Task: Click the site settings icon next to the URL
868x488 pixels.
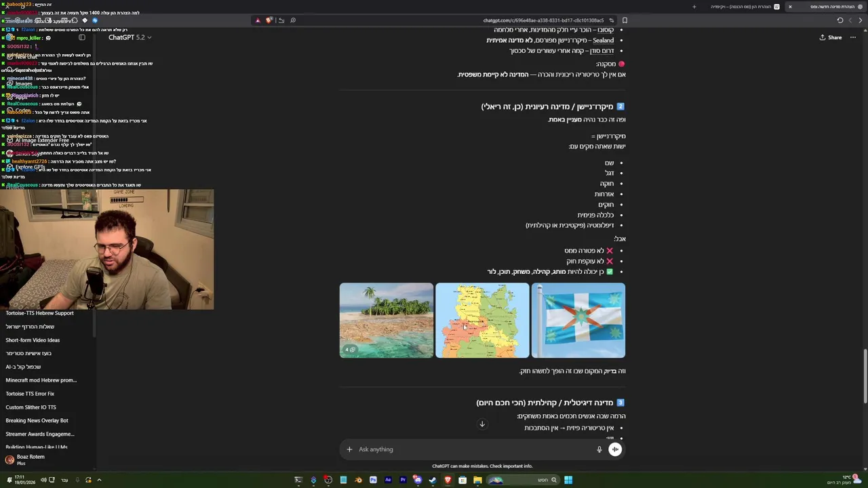Action: click(611, 20)
